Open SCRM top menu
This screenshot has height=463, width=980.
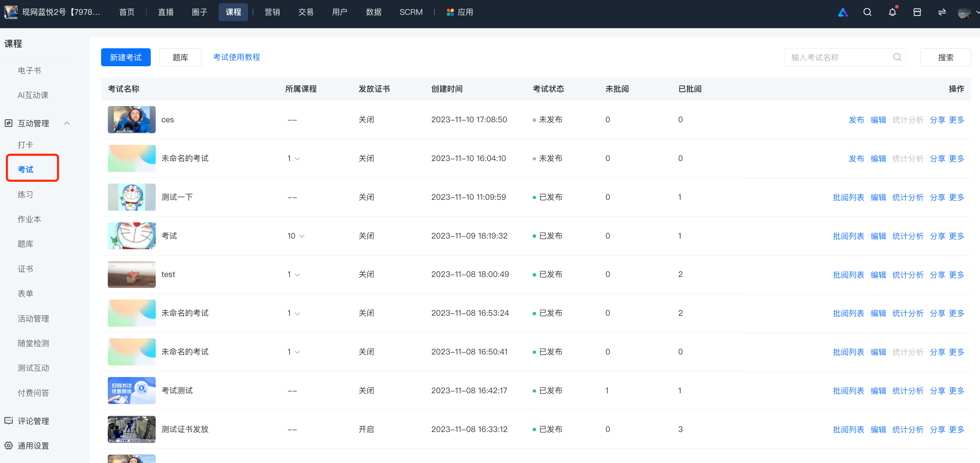(x=411, y=12)
